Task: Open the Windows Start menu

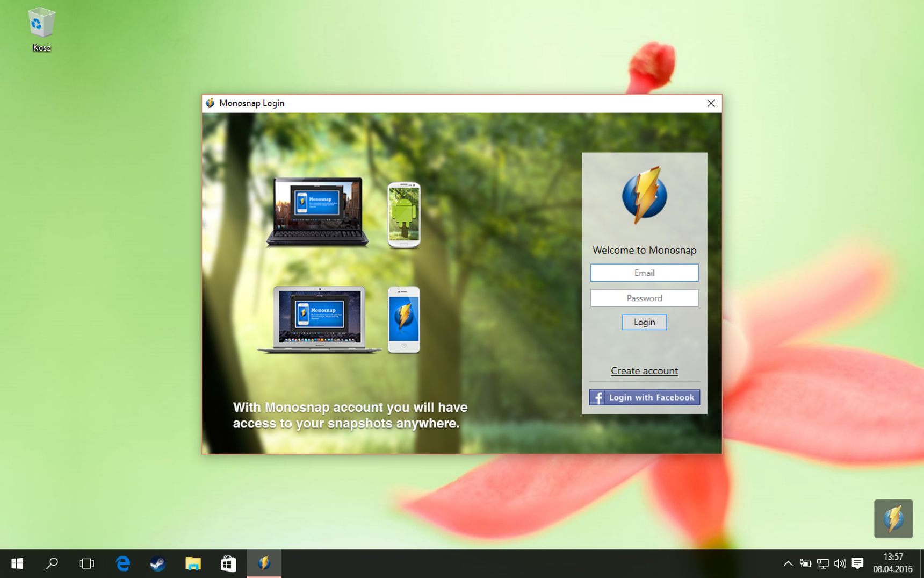Action: click(17, 563)
